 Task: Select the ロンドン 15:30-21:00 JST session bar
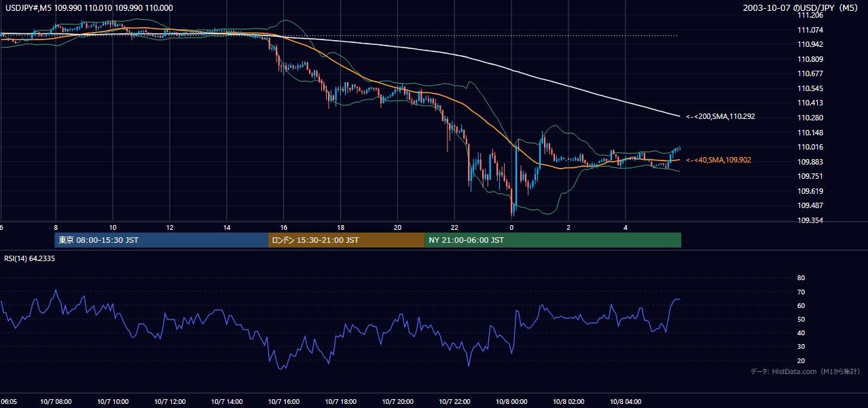click(x=346, y=240)
